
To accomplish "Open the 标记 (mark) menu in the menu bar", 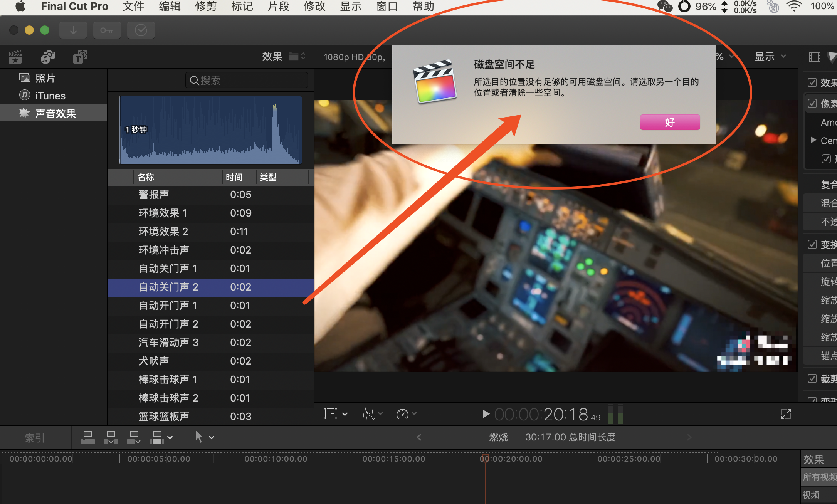I will [242, 7].
